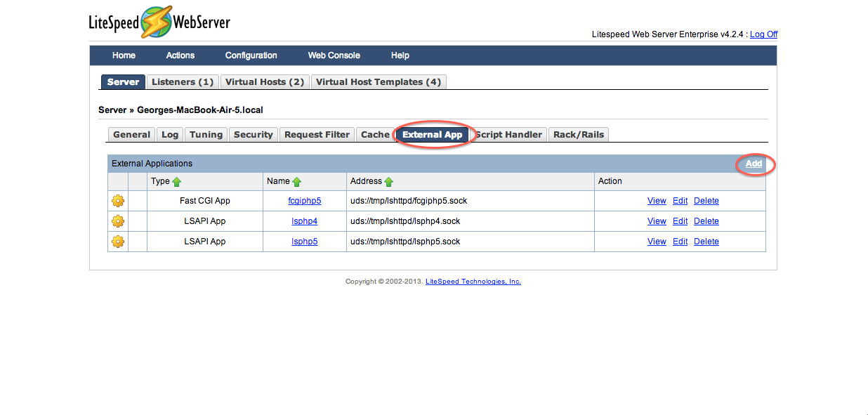This screenshot has height=415, width=868.
Task: View the lsphp5 external app
Action: (657, 242)
